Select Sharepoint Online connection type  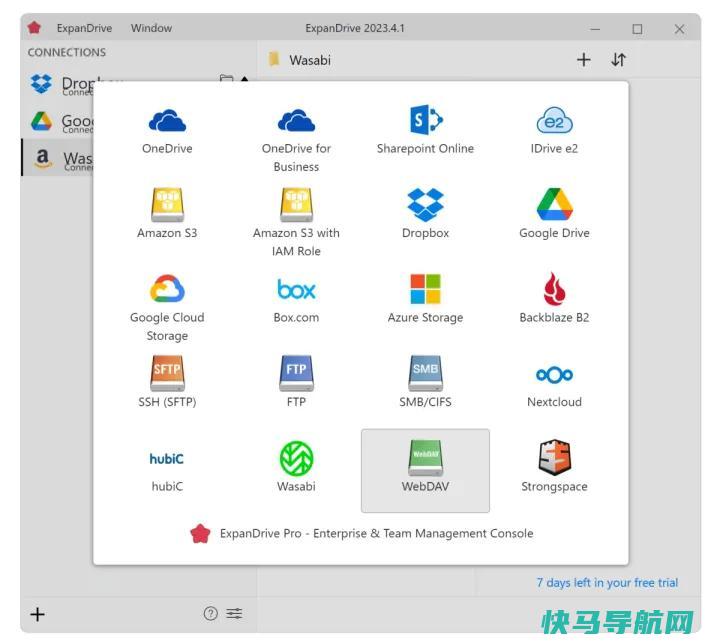pos(425,132)
